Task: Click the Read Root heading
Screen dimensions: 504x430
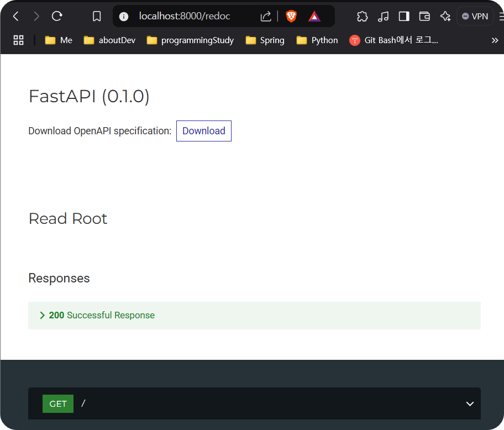Action: 68,218
